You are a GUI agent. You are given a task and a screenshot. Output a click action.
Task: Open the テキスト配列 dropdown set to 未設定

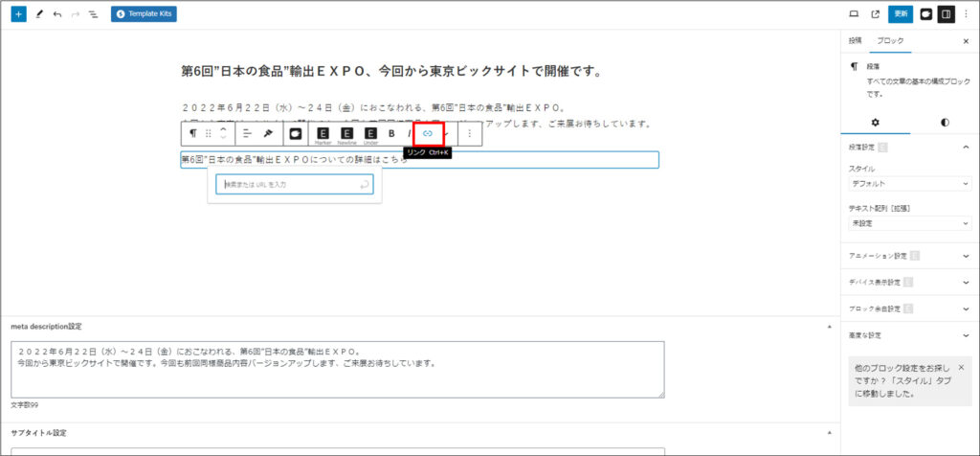click(909, 222)
